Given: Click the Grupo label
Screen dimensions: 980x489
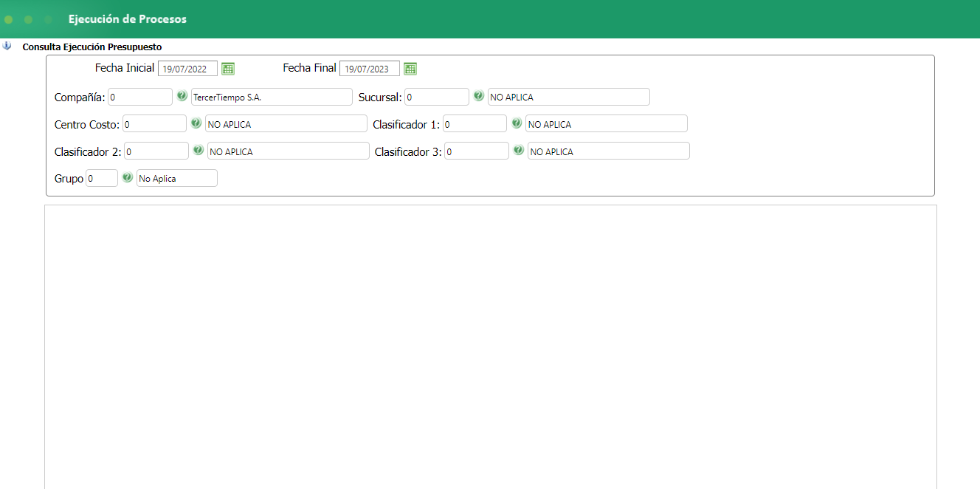Looking at the screenshot, I should coord(69,179).
